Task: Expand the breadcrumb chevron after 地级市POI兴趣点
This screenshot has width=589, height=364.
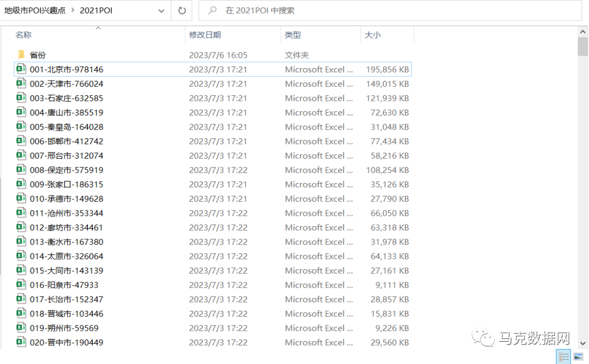Action: (x=73, y=10)
